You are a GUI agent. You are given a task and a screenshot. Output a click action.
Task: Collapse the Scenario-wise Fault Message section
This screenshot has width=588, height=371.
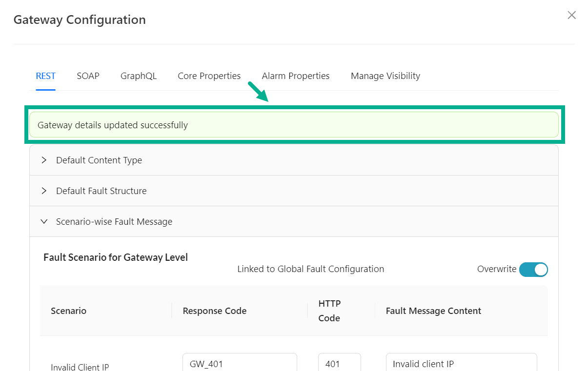(x=114, y=222)
